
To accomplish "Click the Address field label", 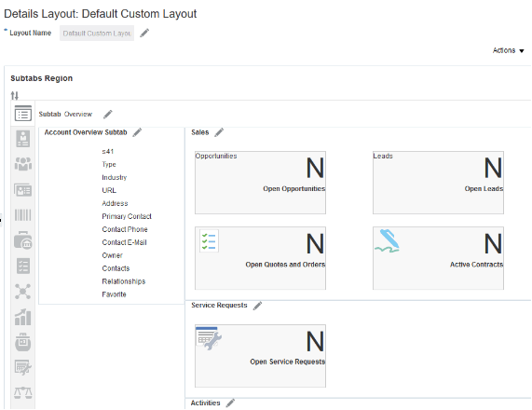I will [115, 203].
